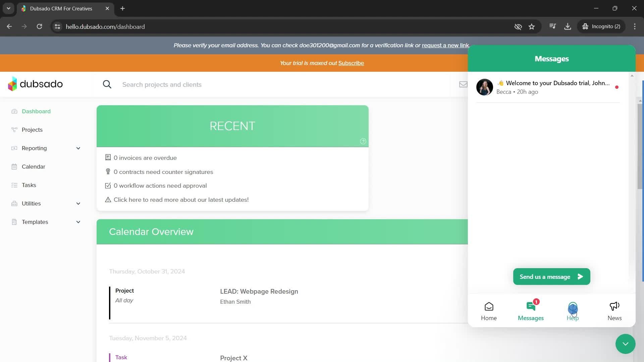Click the RECENT panel help question icon
The width and height of the screenshot is (644, 362).
click(363, 141)
